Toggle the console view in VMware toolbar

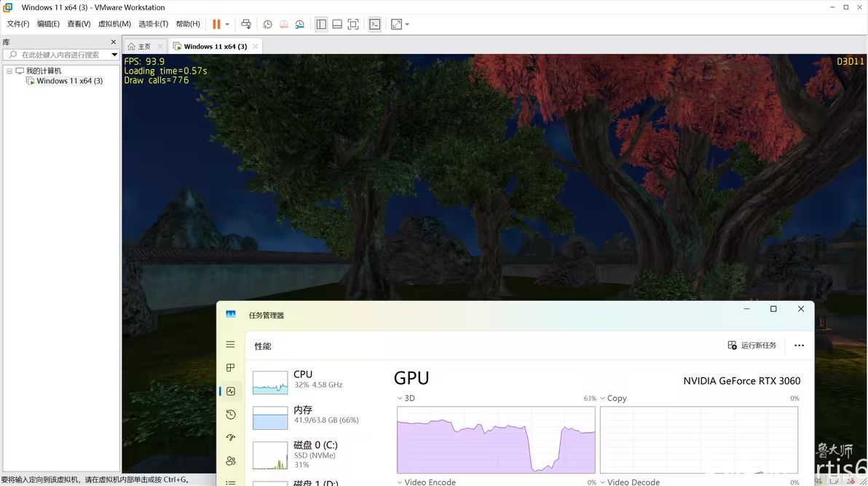tap(375, 24)
